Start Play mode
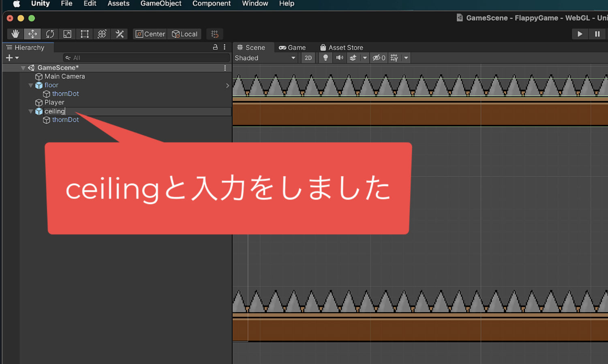This screenshot has height=364, width=608. (x=580, y=34)
